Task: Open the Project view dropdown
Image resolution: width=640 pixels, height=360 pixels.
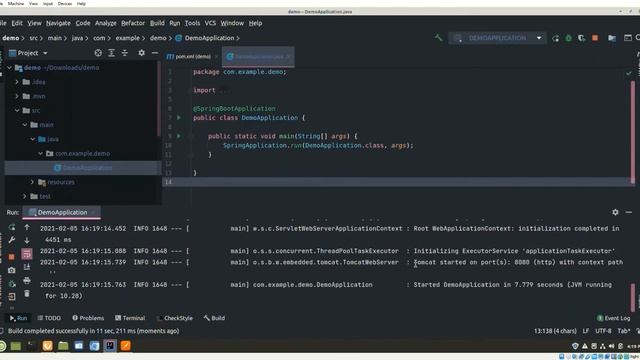Action: pyautogui.click(x=28, y=53)
